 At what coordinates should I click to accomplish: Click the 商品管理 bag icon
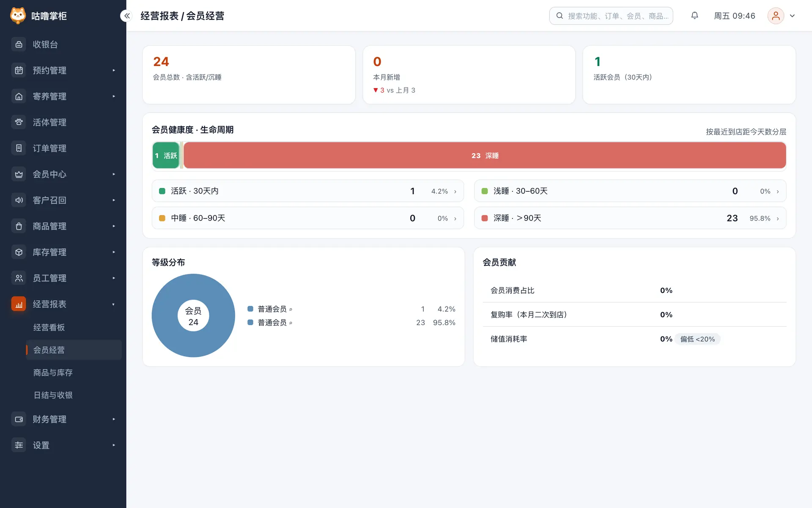tap(19, 226)
